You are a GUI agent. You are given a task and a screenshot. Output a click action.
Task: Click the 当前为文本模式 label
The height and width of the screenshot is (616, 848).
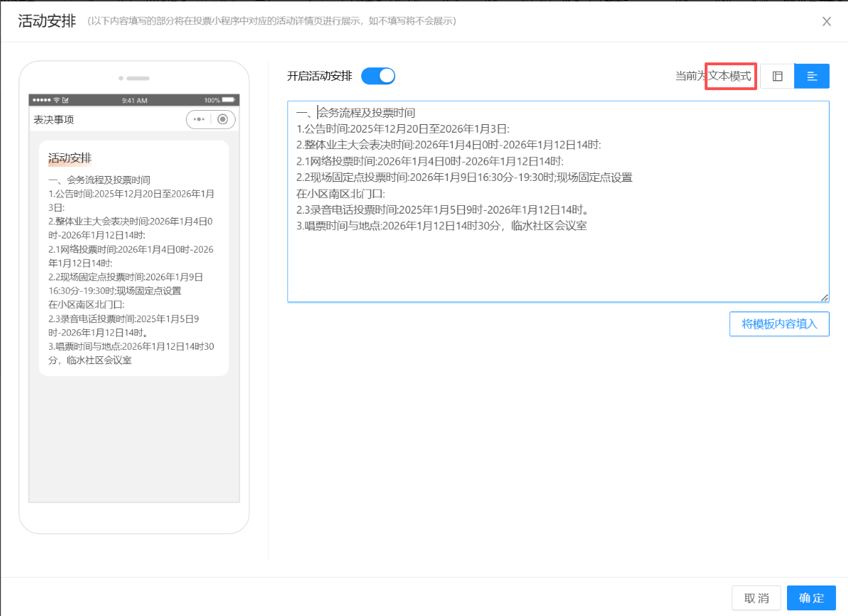[x=712, y=76]
